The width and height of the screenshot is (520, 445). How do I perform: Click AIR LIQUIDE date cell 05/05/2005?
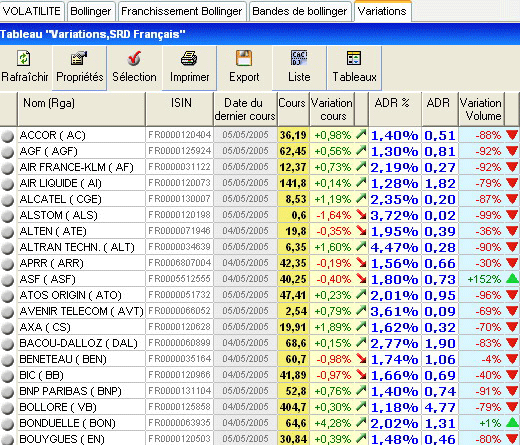click(245, 183)
